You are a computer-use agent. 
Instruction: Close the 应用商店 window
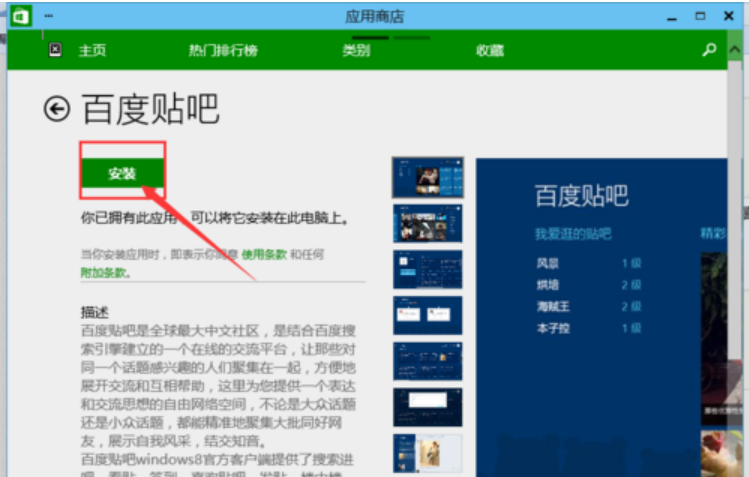click(x=728, y=16)
